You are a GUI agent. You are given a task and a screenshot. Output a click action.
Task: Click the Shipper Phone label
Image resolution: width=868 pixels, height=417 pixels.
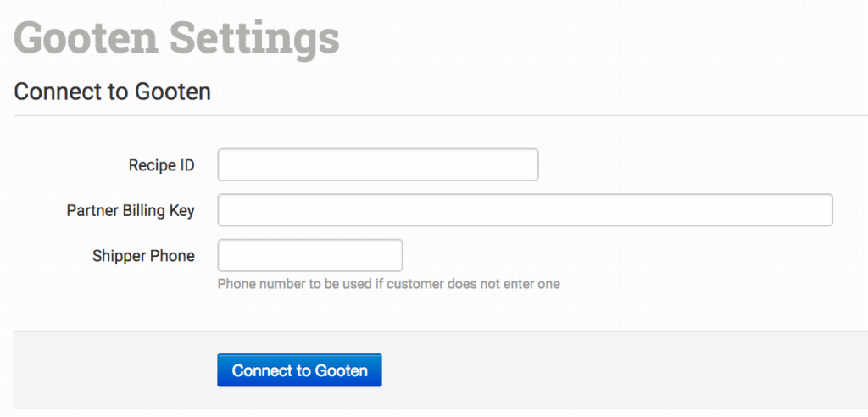click(x=143, y=255)
